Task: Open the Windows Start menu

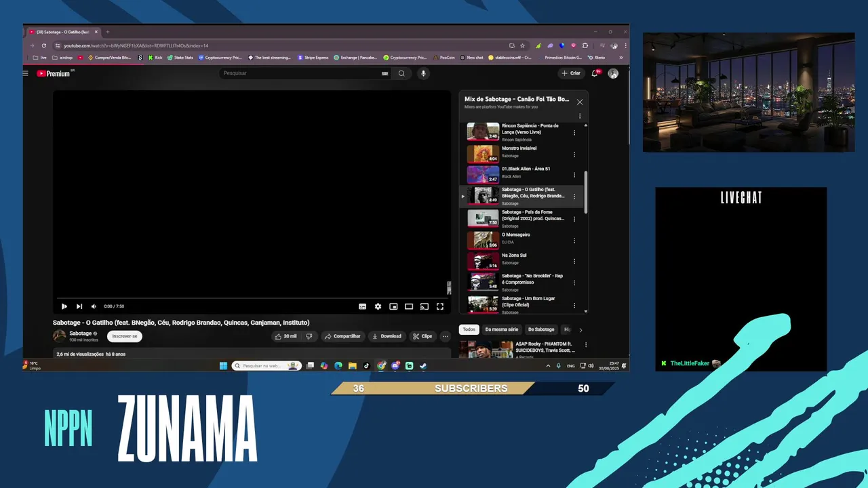Action: 223,366
